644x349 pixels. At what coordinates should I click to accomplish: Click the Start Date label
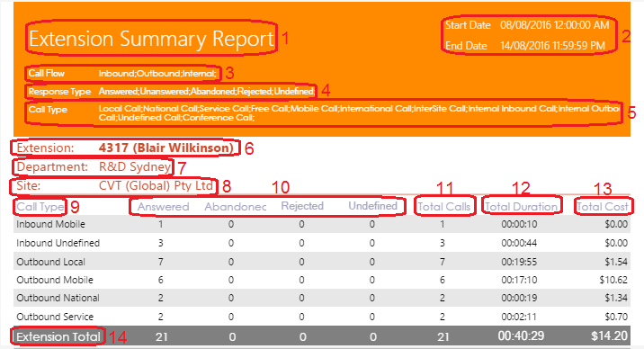[469, 25]
